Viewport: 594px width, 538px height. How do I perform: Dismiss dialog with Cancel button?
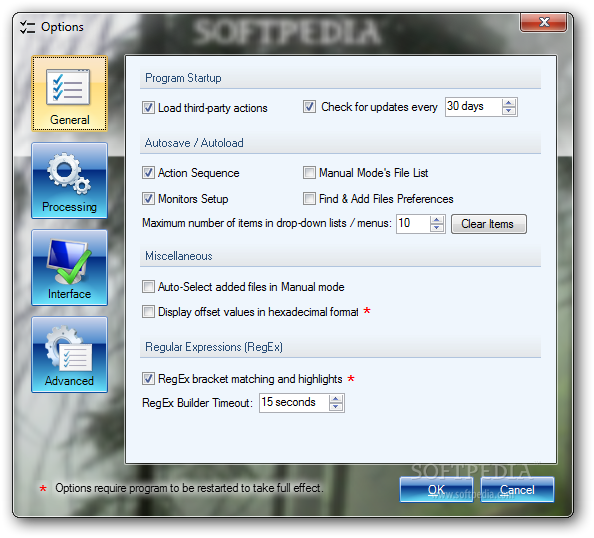pos(517,490)
